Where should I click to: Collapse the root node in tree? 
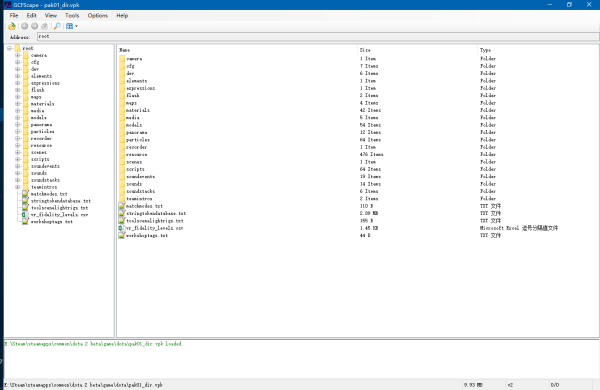click(9, 48)
